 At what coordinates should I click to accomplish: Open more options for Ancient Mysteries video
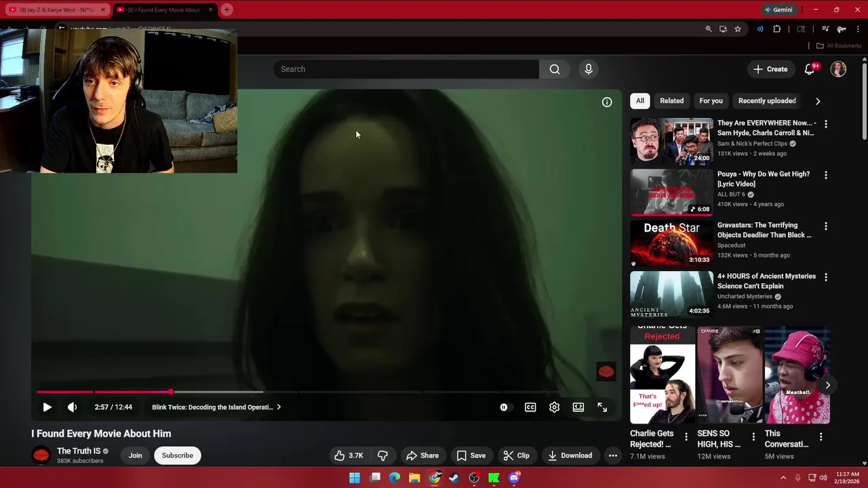pos(825,277)
